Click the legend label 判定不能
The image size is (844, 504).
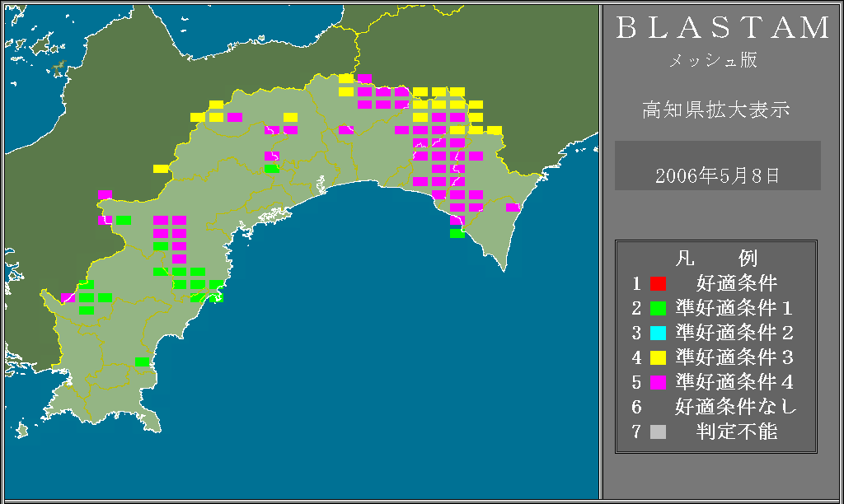point(737,432)
